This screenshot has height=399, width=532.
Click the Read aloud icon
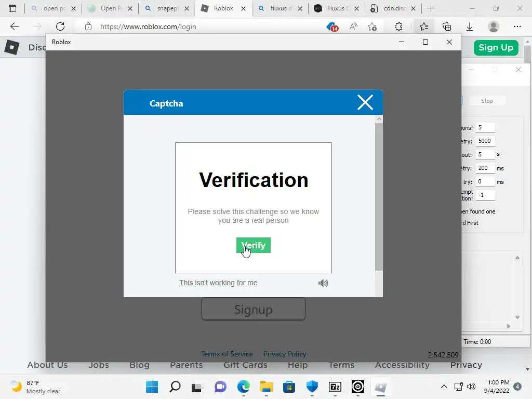353,26
